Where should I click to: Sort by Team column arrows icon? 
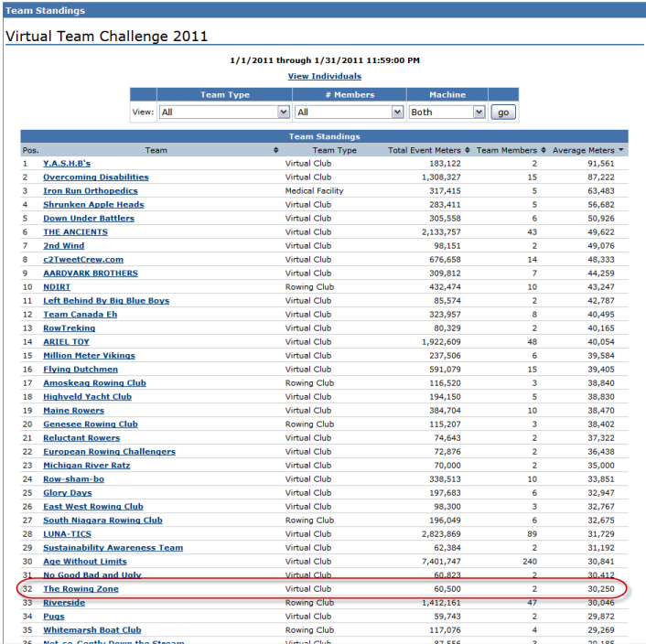pyautogui.click(x=276, y=150)
